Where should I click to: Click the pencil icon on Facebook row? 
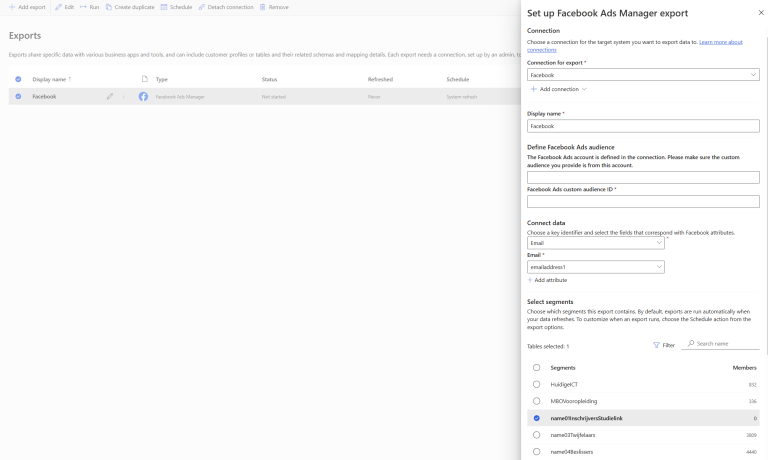110,97
